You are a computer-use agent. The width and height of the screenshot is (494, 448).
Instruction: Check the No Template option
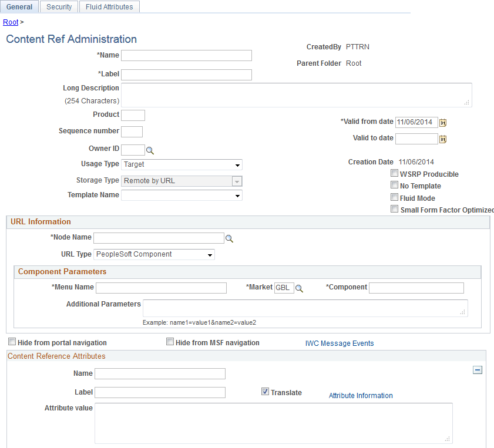[x=395, y=185]
